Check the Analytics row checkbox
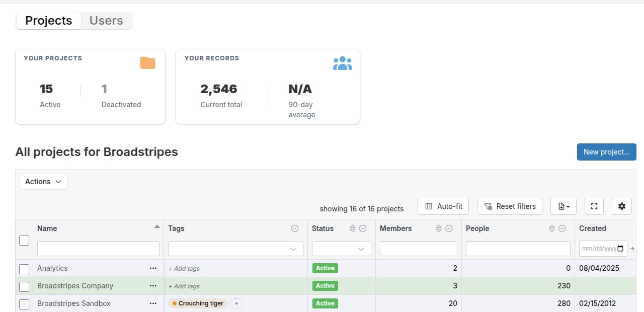The width and height of the screenshot is (644, 312). coord(24,269)
